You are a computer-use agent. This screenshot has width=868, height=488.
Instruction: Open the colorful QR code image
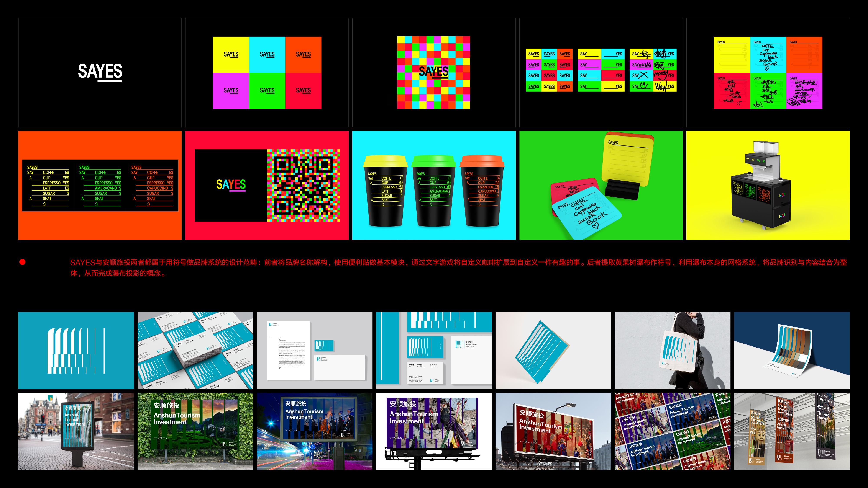point(303,185)
